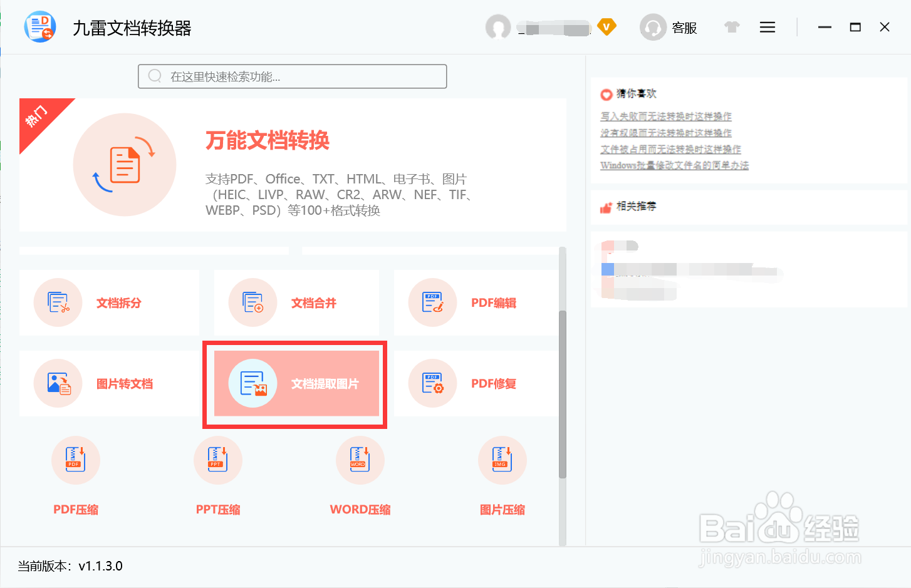The width and height of the screenshot is (911, 588).
Task: Click the orange VIP badge icon
Action: point(606,27)
